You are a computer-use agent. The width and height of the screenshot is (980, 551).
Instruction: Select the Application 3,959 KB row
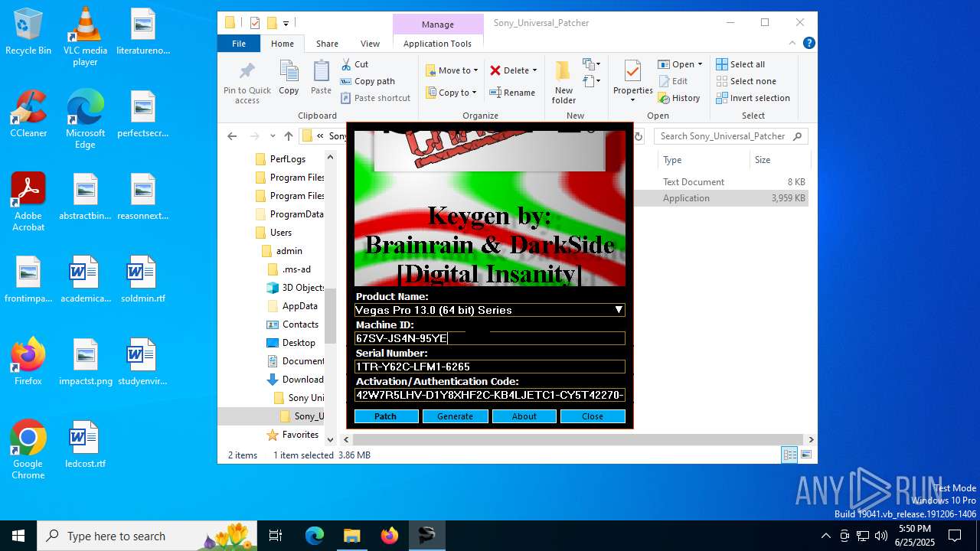tap(722, 198)
